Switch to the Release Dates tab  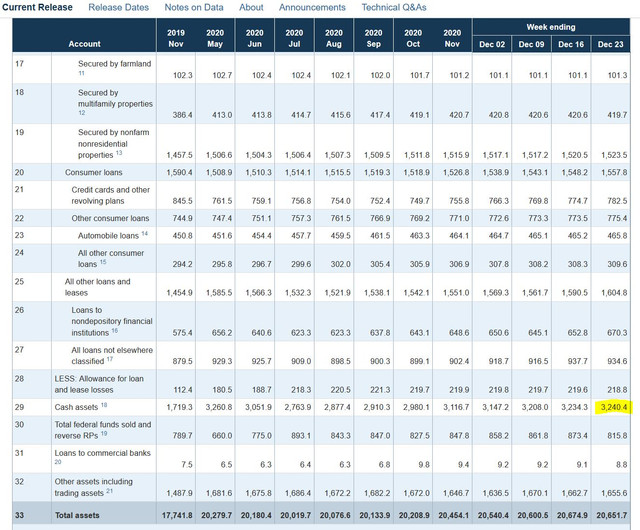pos(118,7)
